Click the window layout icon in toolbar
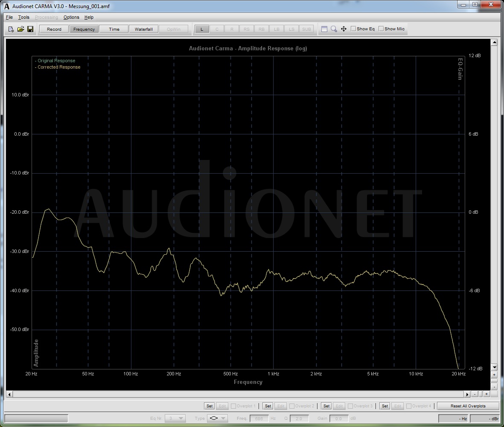The width and height of the screenshot is (504, 427). [324, 29]
